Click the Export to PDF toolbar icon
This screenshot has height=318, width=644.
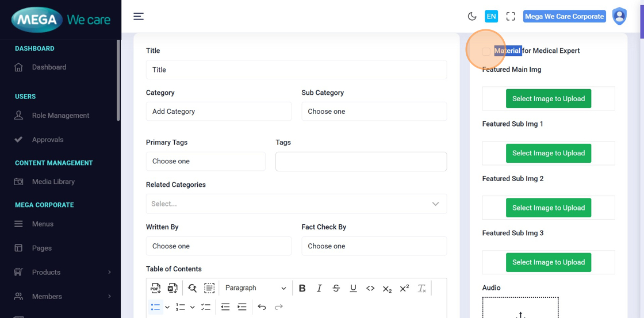tap(156, 288)
